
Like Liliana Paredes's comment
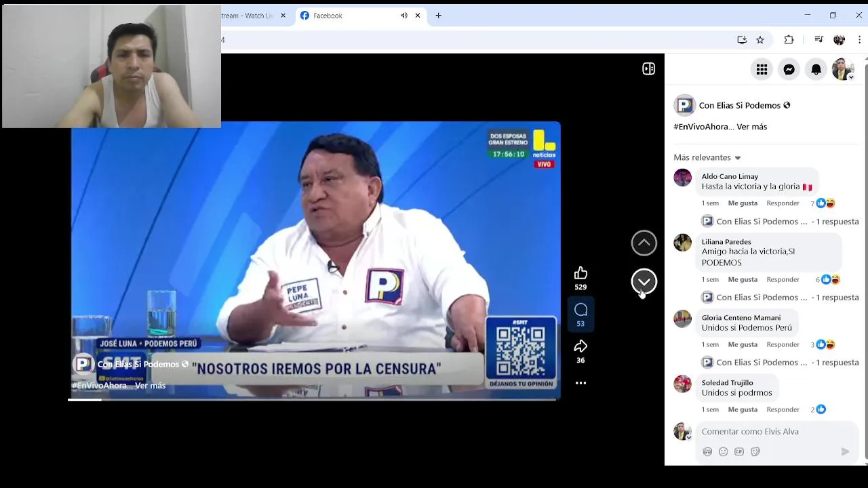point(743,279)
